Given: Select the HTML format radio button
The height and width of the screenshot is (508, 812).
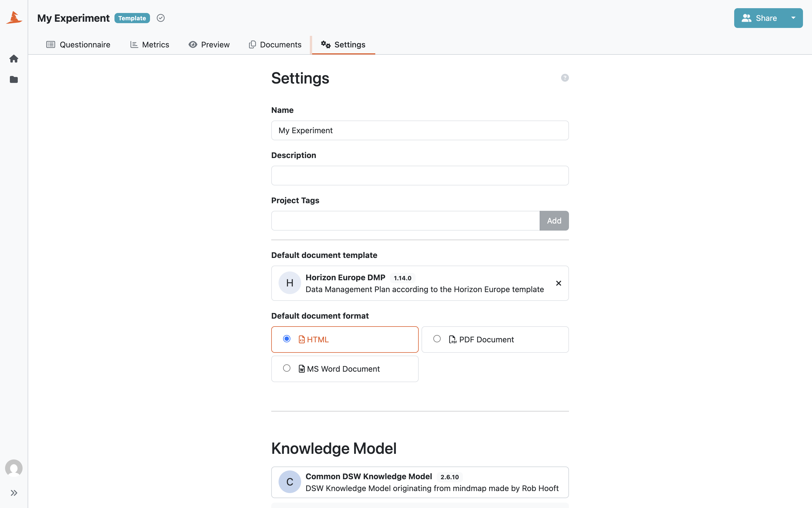Looking at the screenshot, I should click(x=286, y=339).
